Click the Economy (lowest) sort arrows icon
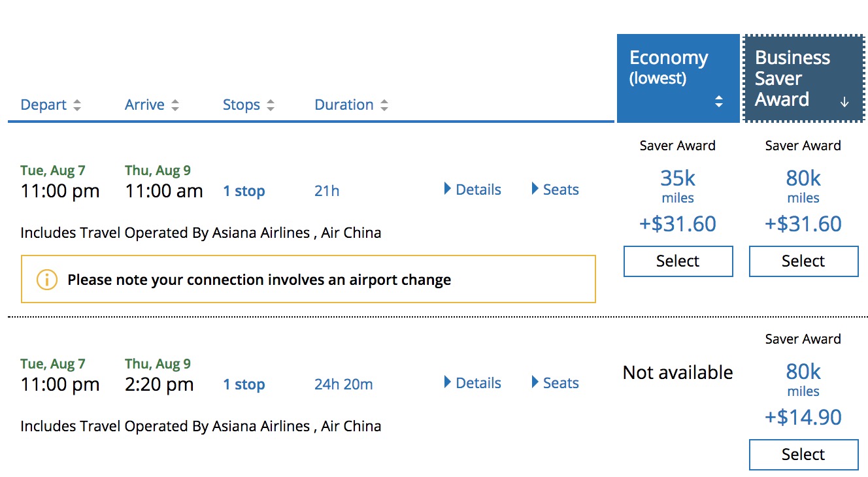This screenshot has width=868, height=477. coord(719,101)
